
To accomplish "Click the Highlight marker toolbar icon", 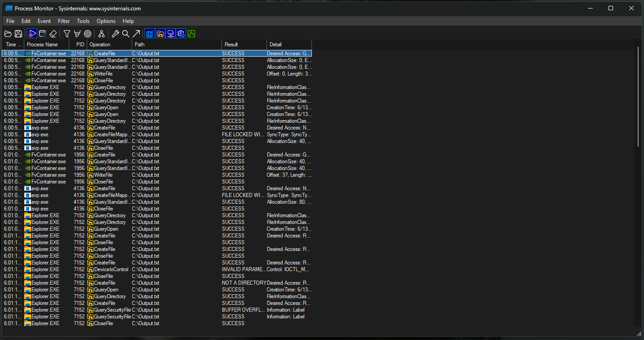I will click(77, 34).
